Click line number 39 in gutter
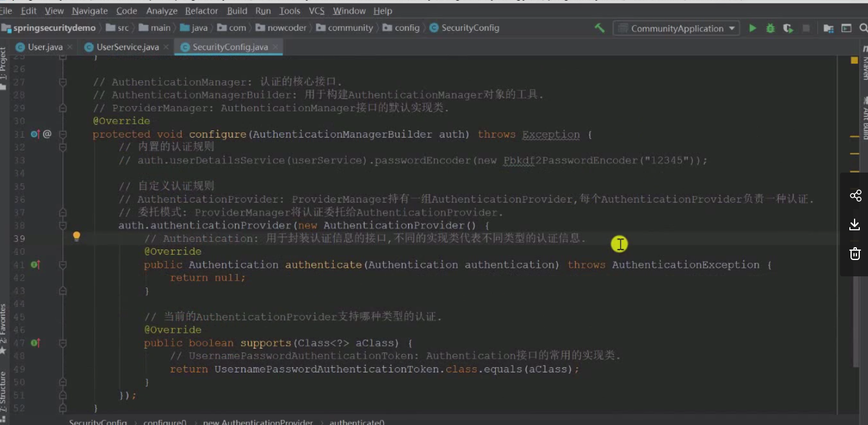868x425 pixels. 19,238
